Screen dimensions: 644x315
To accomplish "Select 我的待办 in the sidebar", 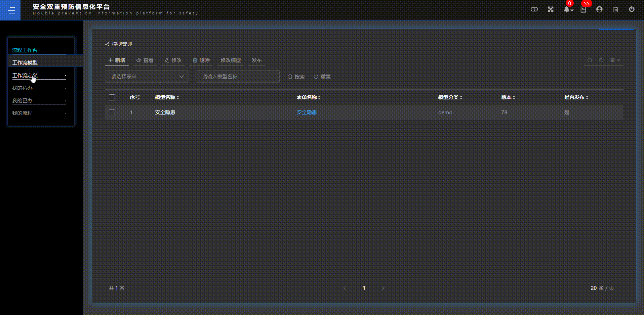I will [x=22, y=88].
